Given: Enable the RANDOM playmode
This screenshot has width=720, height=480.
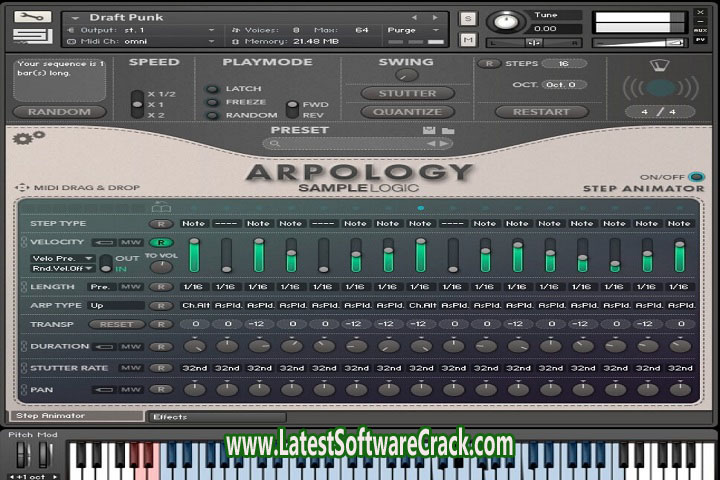Looking at the screenshot, I should pos(212,115).
